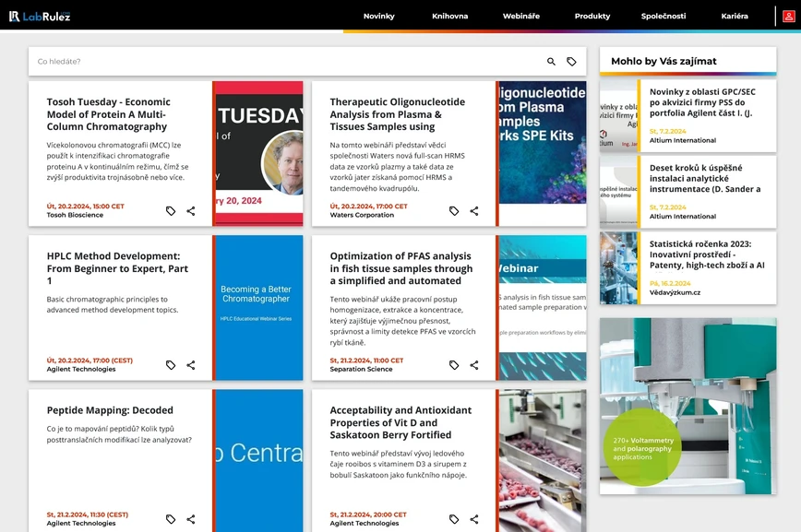The image size is (801, 532).
Task: Click the berry processing thumbnail image
Action: coord(542,461)
